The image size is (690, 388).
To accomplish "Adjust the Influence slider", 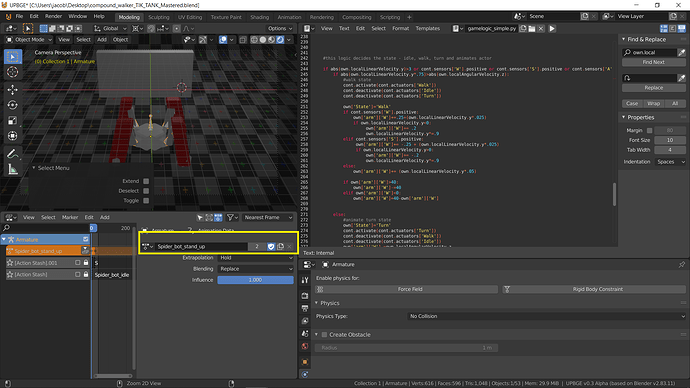I will (x=255, y=280).
